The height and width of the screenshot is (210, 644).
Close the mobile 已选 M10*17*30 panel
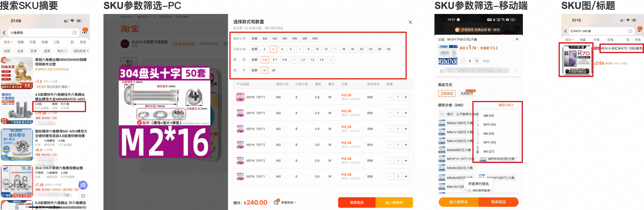pyautogui.click(x=517, y=39)
